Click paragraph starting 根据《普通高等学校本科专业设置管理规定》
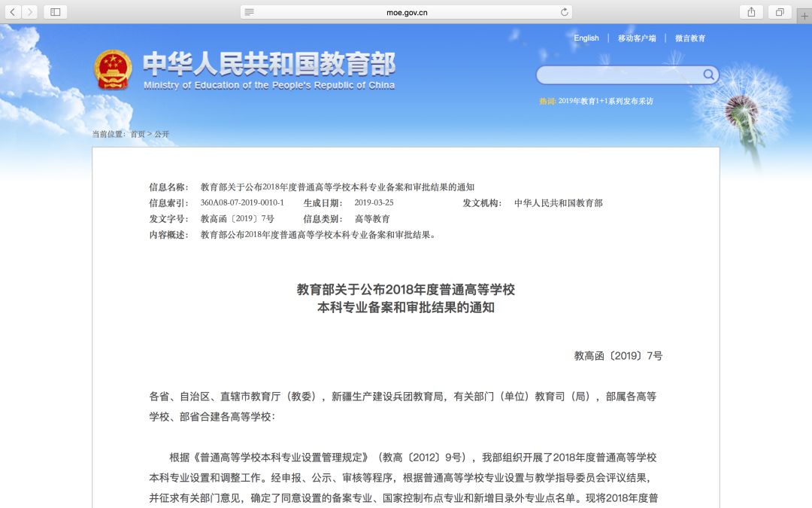This screenshot has height=508, width=812. coord(404,477)
